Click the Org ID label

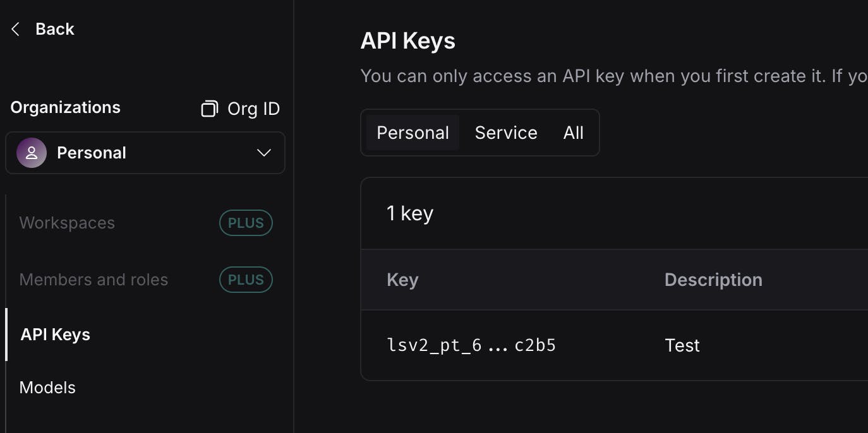coord(253,109)
